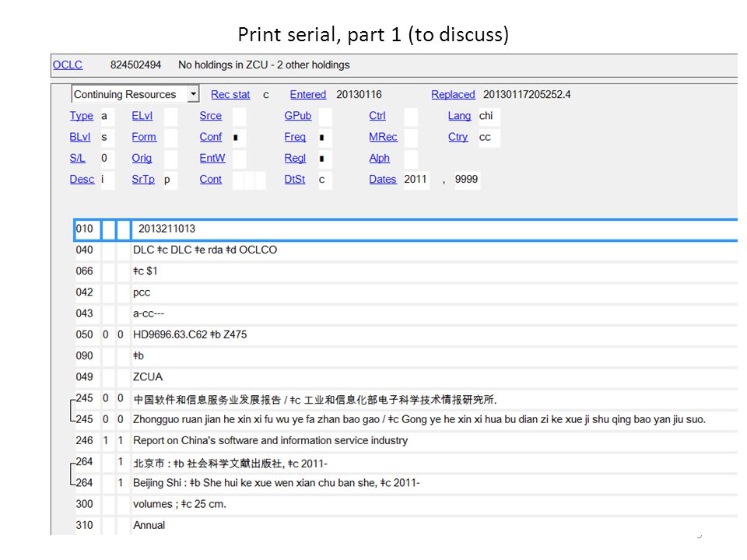Select the 310 field 'Annual' value
The width and height of the screenshot is (747, 560).
[x=149, y=525]
